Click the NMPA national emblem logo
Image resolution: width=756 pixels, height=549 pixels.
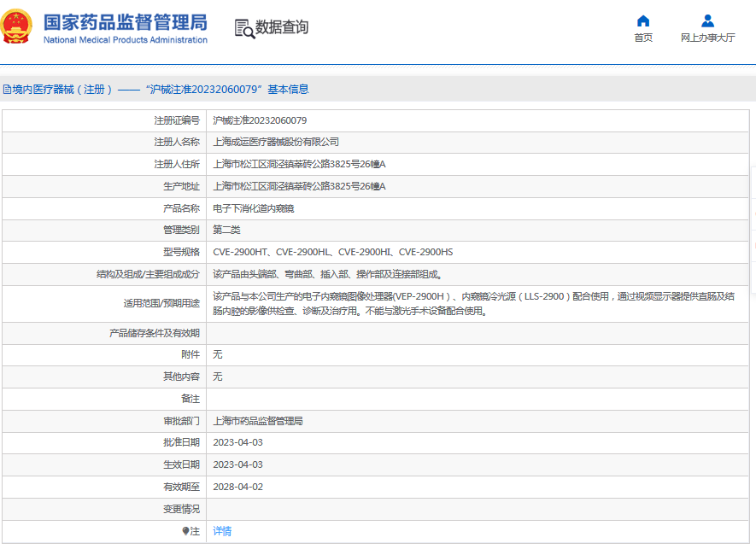[x=17, y=27]
